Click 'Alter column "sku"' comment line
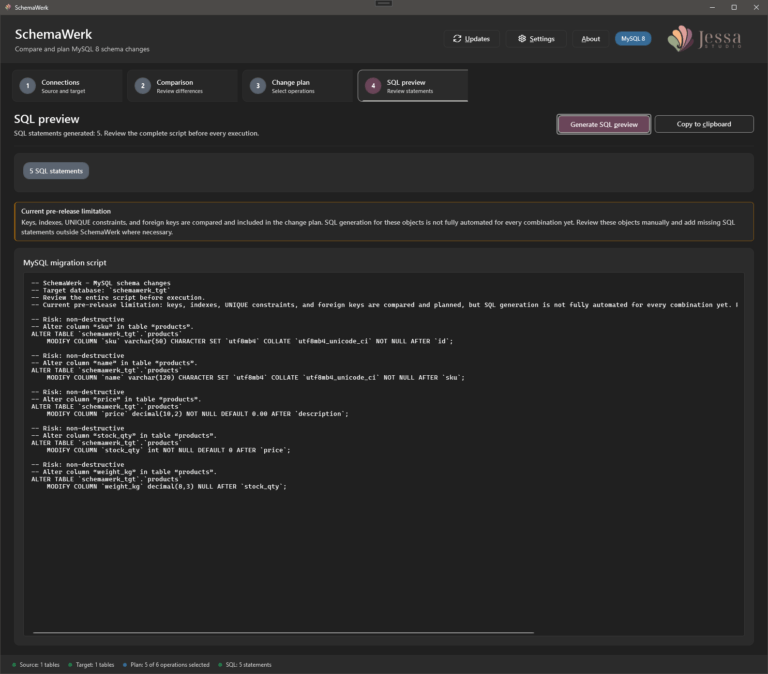Viewport: 768px width, 674px height. (113, 327)
